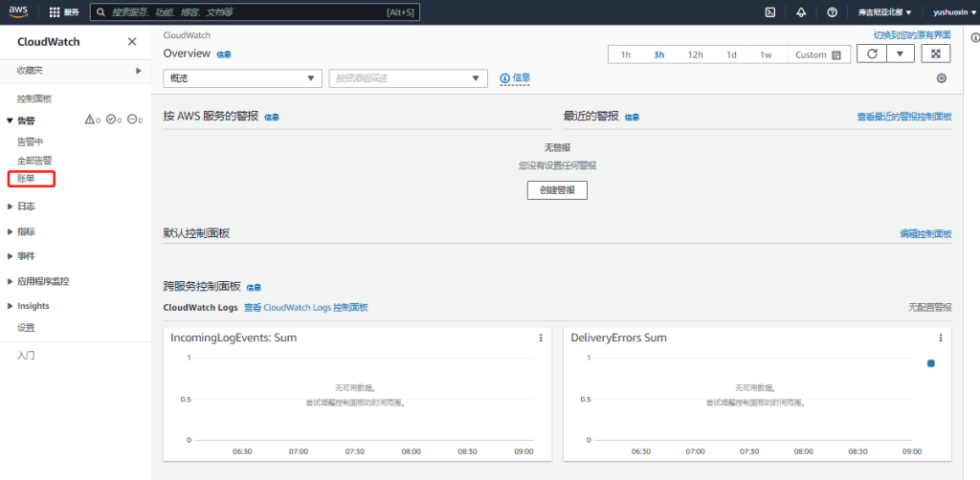
Task: Open the DeliveryErrors widget options menu
Action: 941,338
